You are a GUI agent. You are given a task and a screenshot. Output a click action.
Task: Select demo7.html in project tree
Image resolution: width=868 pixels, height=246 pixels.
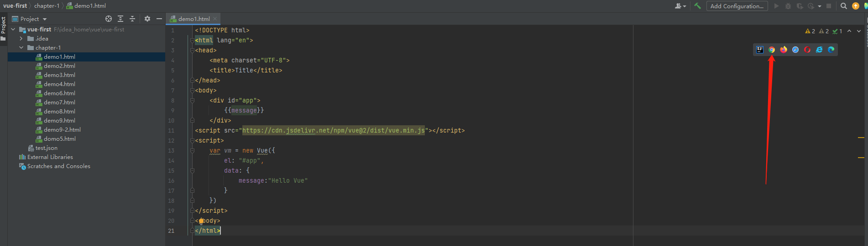click(x=59, y=102)
